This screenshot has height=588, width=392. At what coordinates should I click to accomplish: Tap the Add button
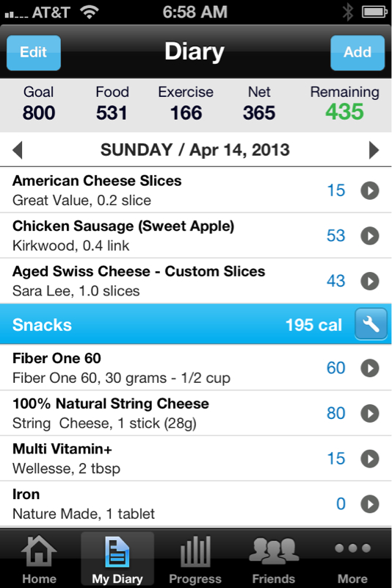[x=357, y=52]
